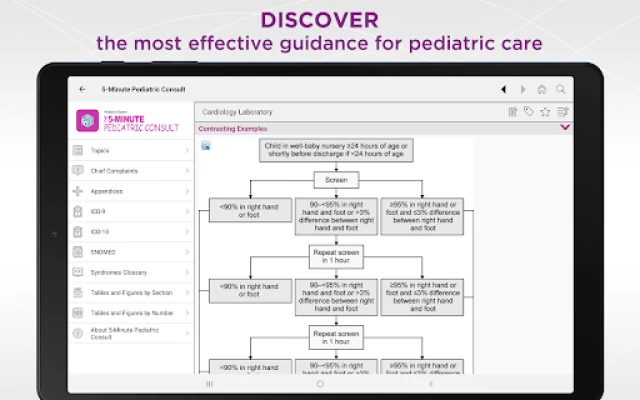Open search with the magnifying glass
Screen dimensions: 640x400
pos(559,89)
